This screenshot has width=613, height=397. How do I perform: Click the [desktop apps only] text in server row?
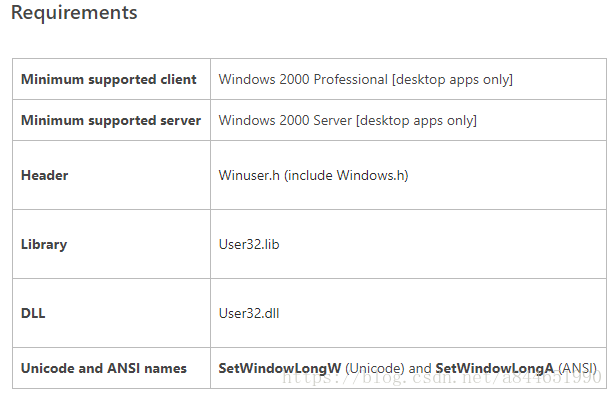[x=416, y=120]
